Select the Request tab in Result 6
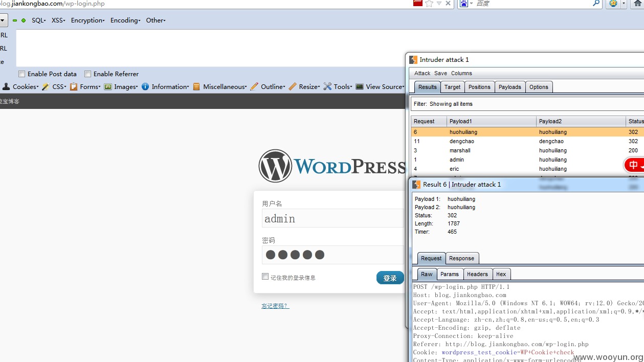 pos(432,258)
